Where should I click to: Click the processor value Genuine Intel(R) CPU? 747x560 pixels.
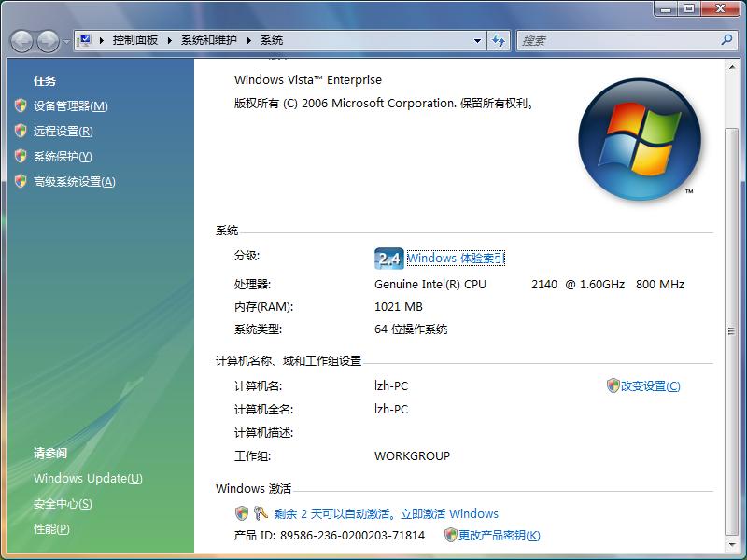pyautogui.click(x=430, y=285)
